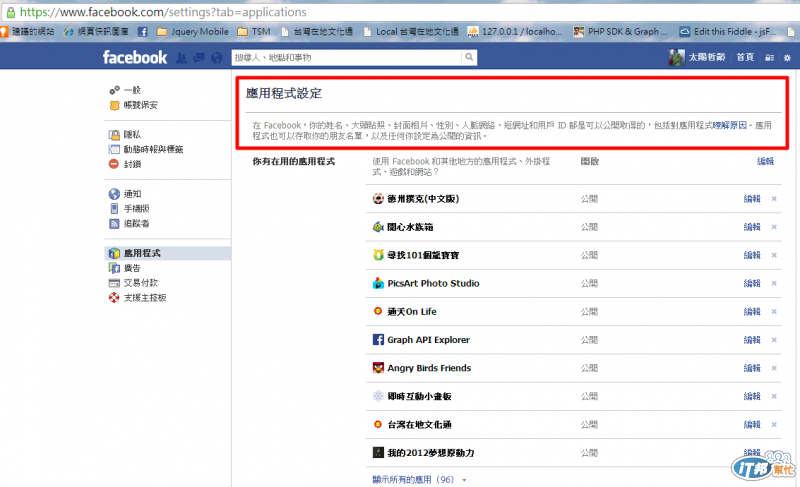Remove the 尋找101個龍寶寶 app
The height and width of the screenshot is (487, 800).
click(x=774, y=255)
